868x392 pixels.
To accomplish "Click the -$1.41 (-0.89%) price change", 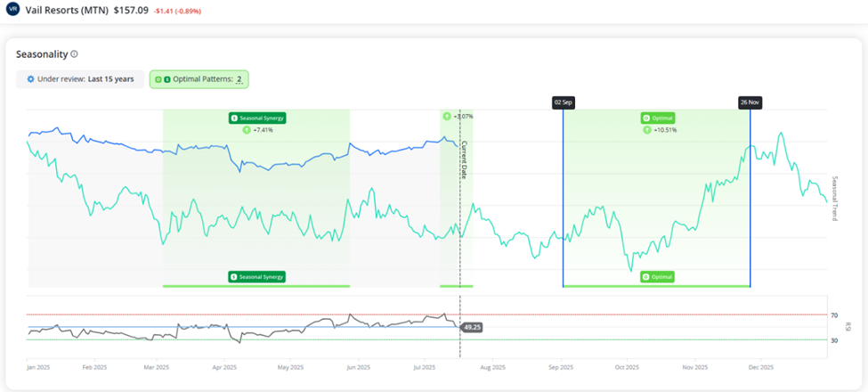I will (x=176, y=11).
